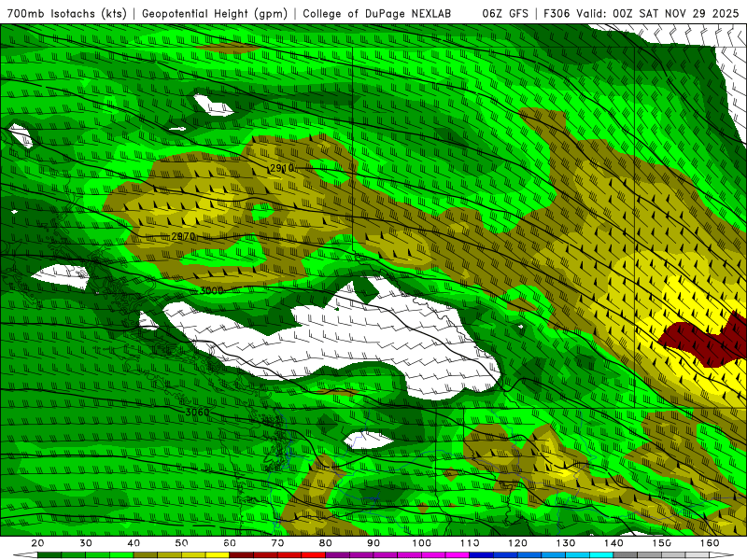Screen dimensions: 747x560
Task: Click the 40 kts legend label
Action: click(134, 543)
